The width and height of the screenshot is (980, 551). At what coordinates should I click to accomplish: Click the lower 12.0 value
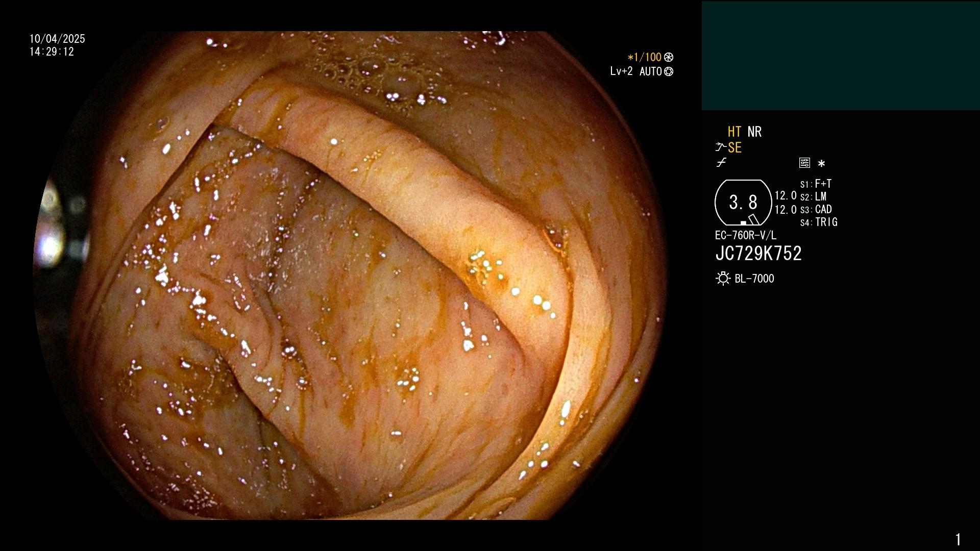[x=786, y=210]
